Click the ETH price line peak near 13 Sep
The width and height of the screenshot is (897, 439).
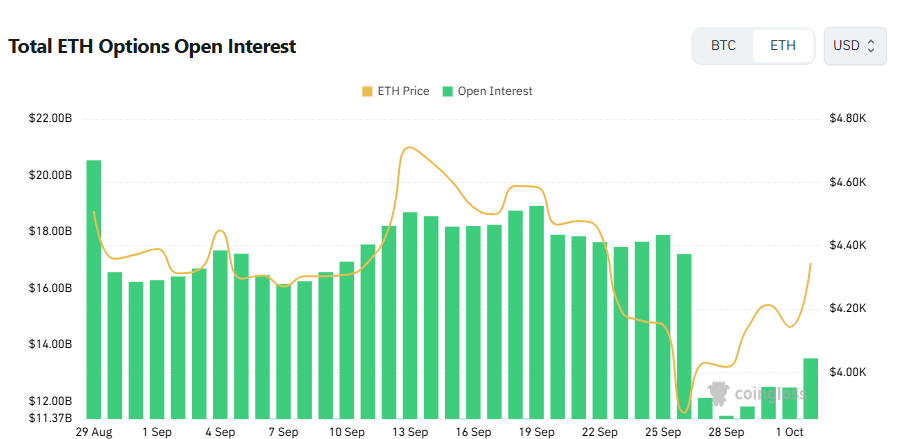pos(409,148)
